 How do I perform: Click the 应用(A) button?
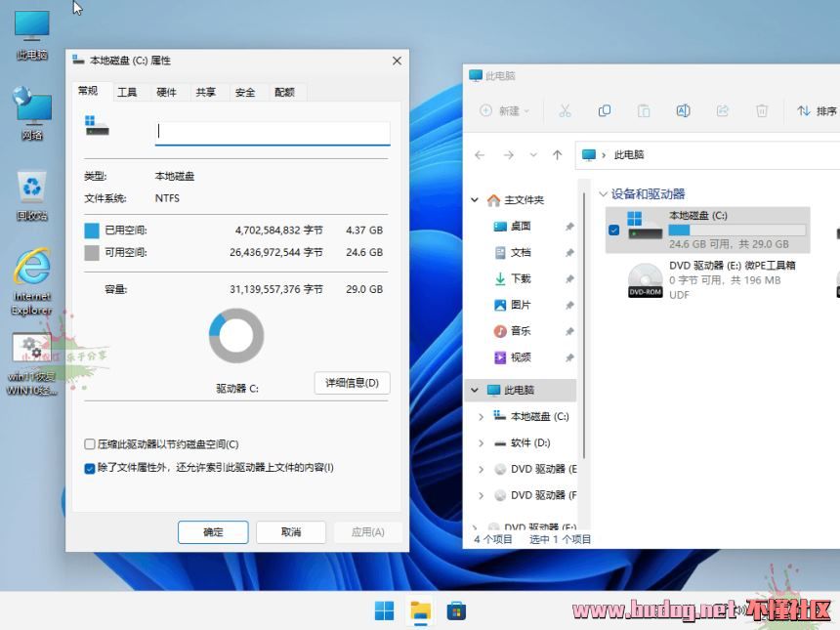(368, 531)
